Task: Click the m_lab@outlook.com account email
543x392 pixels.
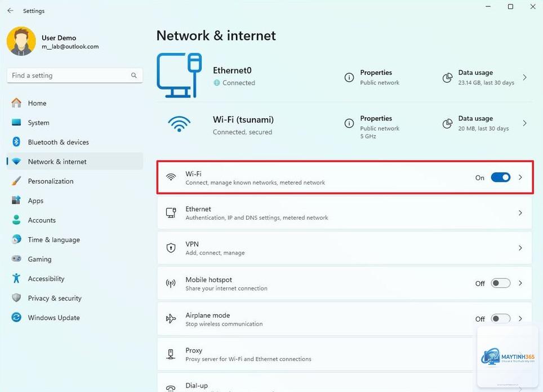Action: click(x=70, y=46)
